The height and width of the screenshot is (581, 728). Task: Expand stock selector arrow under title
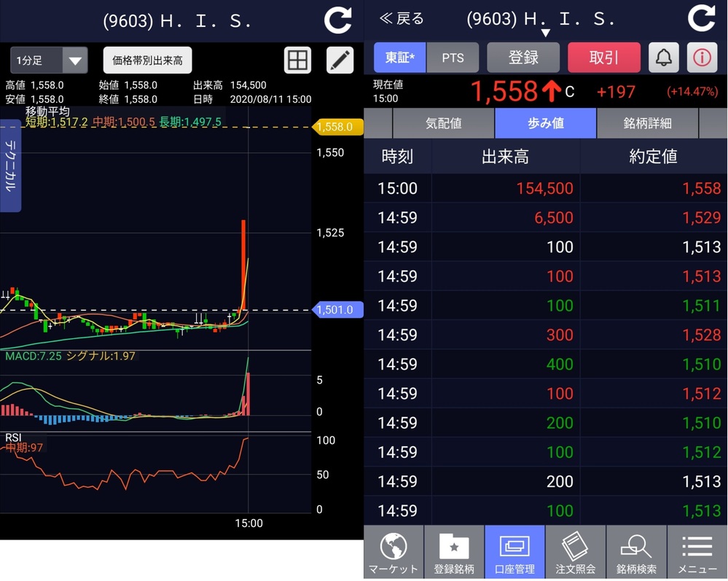tap(545, 33)
